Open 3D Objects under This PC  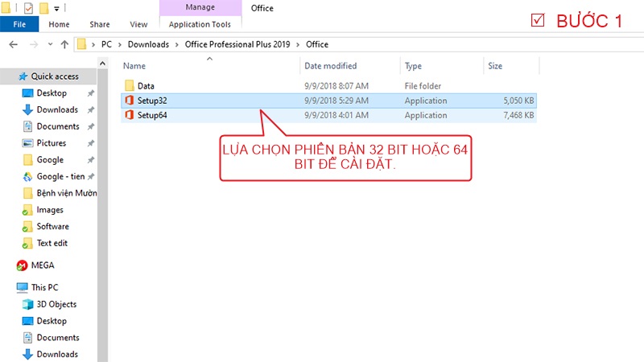[56, 304]
